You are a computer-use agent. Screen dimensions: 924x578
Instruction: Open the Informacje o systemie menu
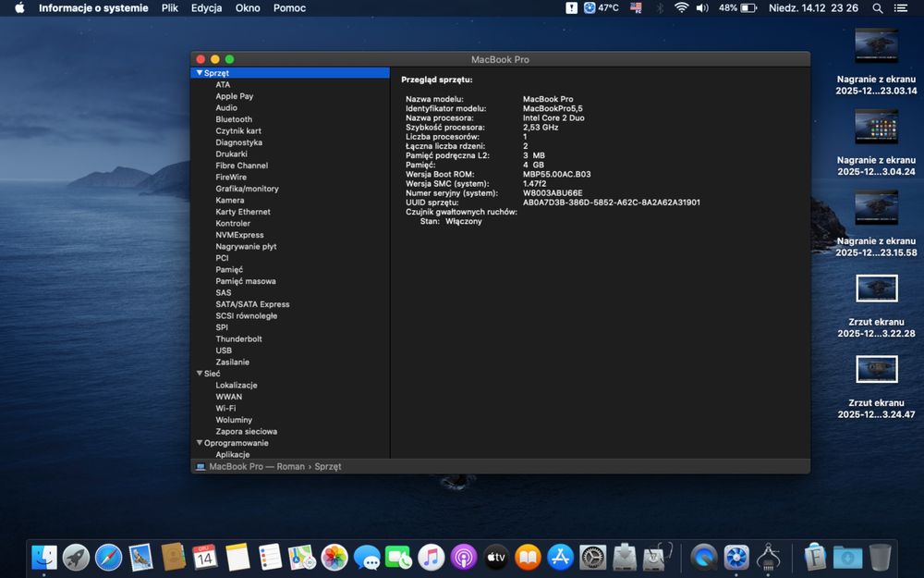[x=93, y=7]
